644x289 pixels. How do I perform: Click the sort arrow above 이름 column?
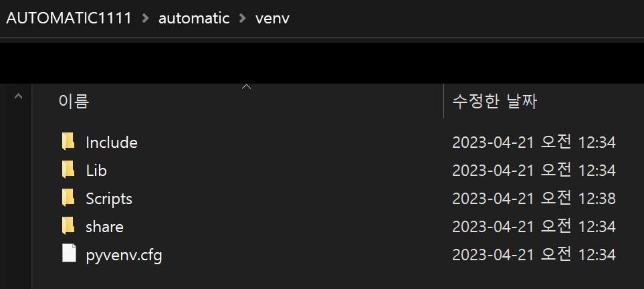click(x=246, y=87)
